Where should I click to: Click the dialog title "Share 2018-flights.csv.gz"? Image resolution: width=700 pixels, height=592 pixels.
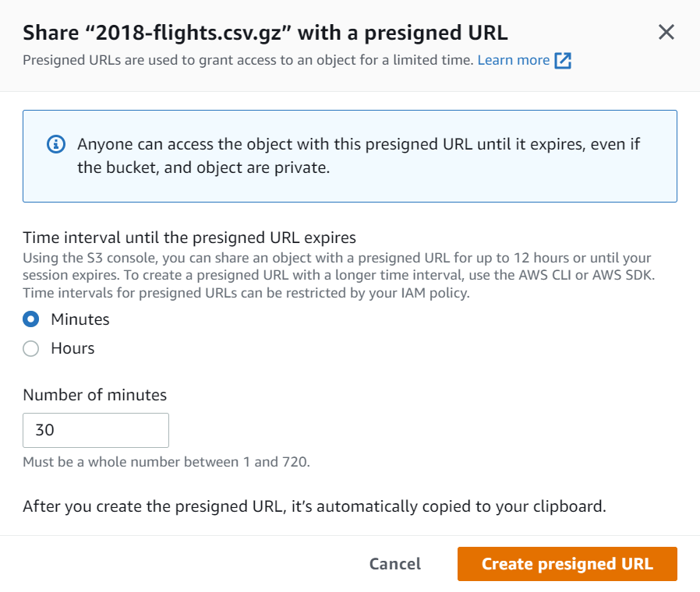(x=265, y=33)
